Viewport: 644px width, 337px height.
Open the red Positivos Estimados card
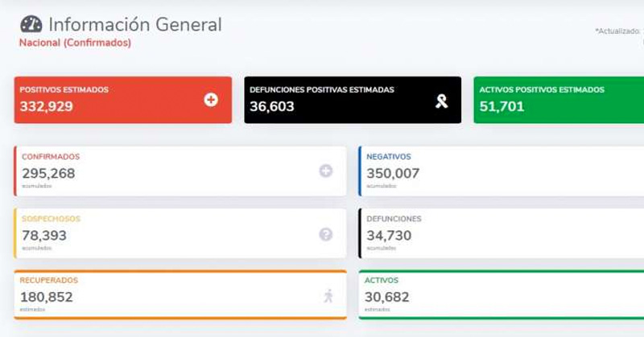pos(122,100)
